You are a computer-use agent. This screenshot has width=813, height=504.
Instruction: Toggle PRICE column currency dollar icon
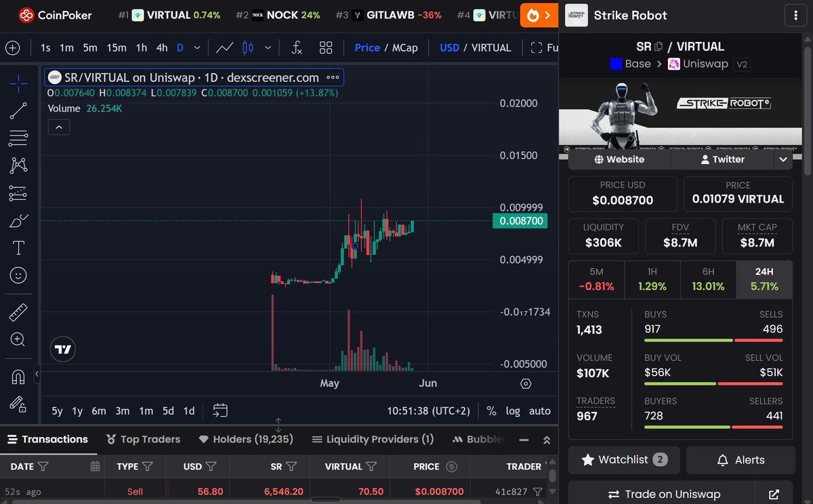click(452, 467)
